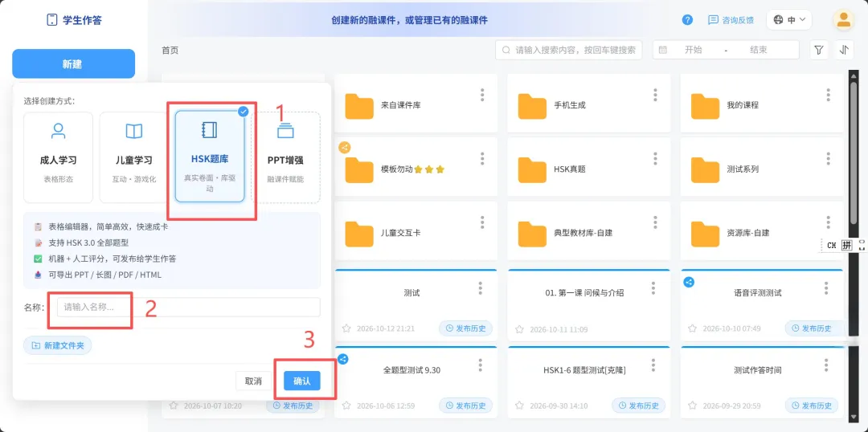This screenshot has height=432, width=868.
Task: Open the 典型教材库-自建 folder
Action: point(589,232)
